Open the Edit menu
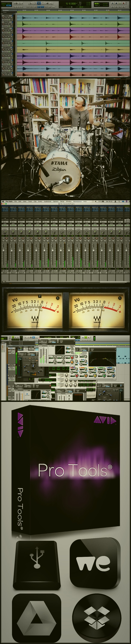Viewport: 131px width, 644px height. pyautogui.click(x=20, y=201)
